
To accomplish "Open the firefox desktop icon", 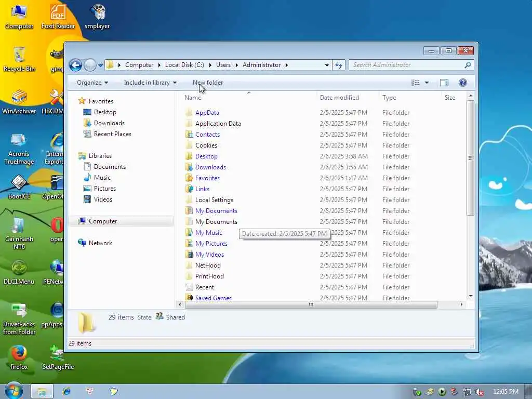I will pyautogui.click(x=19, y=357).
